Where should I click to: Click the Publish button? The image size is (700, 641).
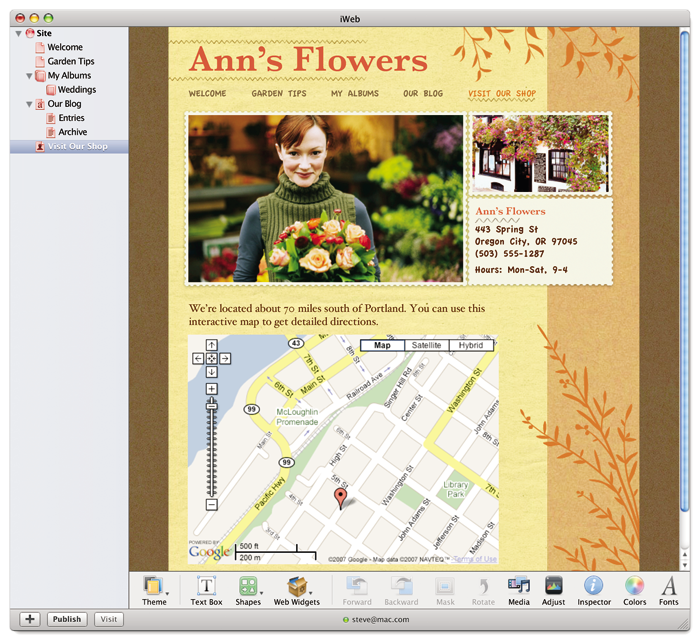(67, 619)
